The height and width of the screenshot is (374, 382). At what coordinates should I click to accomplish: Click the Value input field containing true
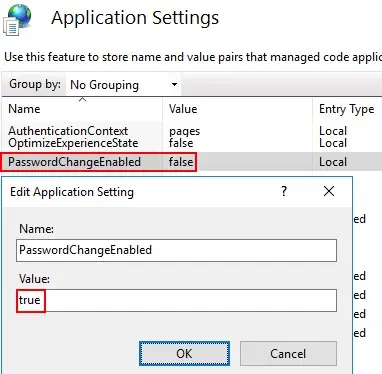[176, 300]
